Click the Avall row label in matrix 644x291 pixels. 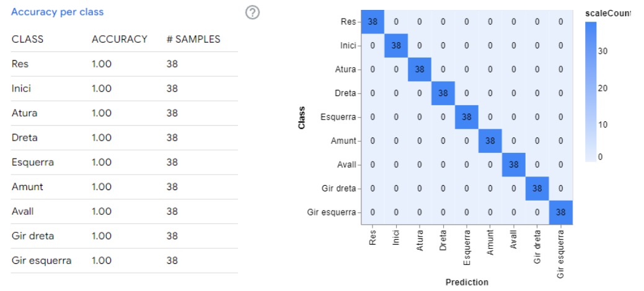click(x=346, y=165)
